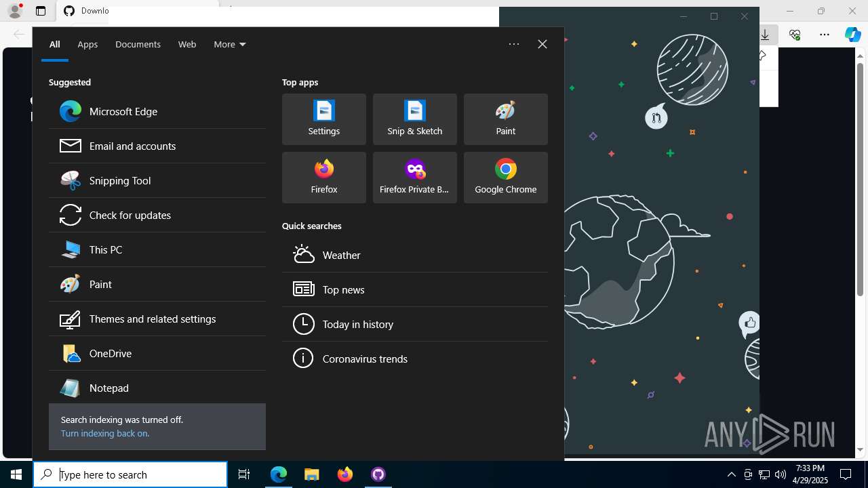Open Edge tab actions menu
Image resolution: width=868 pixels, height=488 pixels.
click(41, 11)
